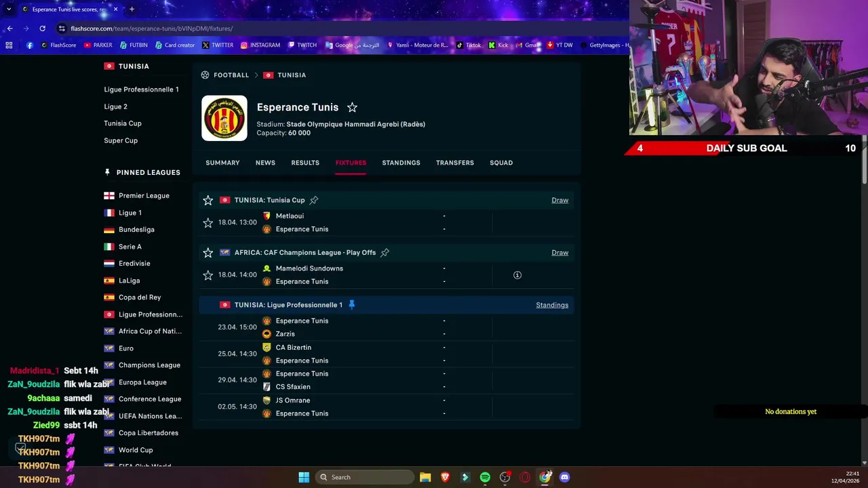Select the Fixtures tab
This screenshot has height=488, width=868.
tap(351, 163)
